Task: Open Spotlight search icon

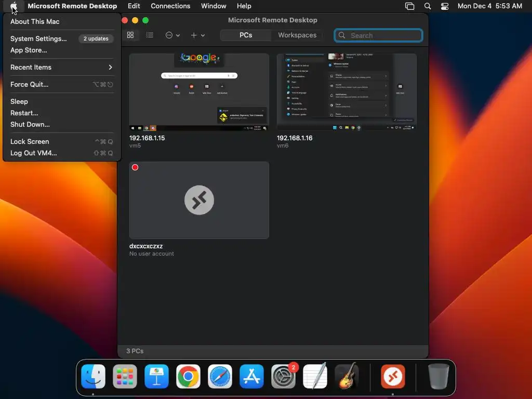Action: 428,6
